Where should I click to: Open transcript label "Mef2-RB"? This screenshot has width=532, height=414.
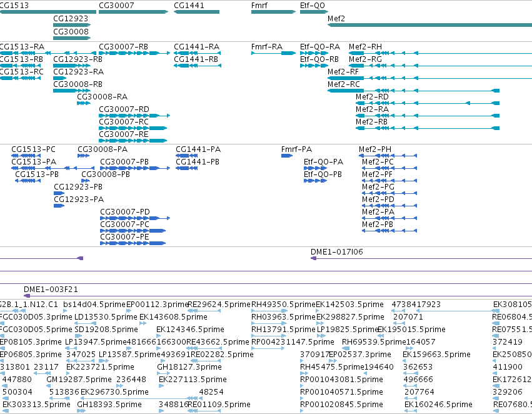(371, 122)
